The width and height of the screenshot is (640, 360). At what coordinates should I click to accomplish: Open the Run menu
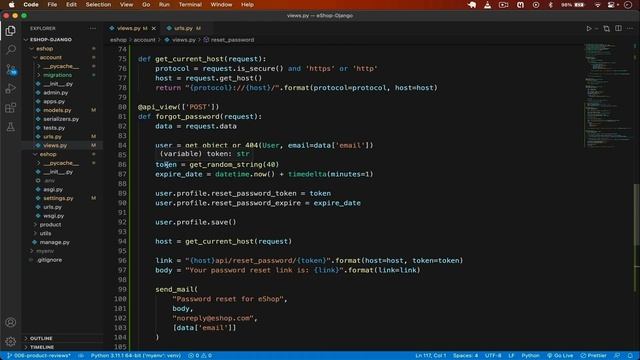164,5
